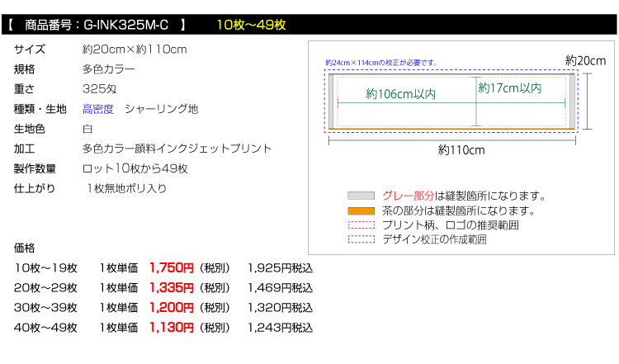Click 1,320円税込 price
The image size is (619, 364).
[280, 308]
